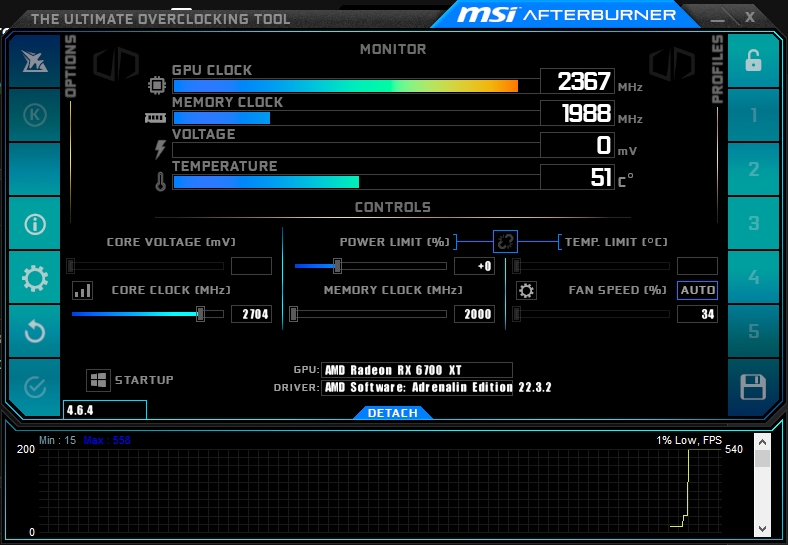Click the Temp Limit slider track
Screen dimensions: 788x545
click(591, 266)
